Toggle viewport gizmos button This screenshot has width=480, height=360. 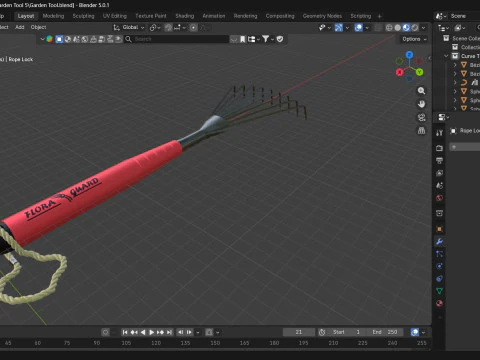[x=339, y=28]
